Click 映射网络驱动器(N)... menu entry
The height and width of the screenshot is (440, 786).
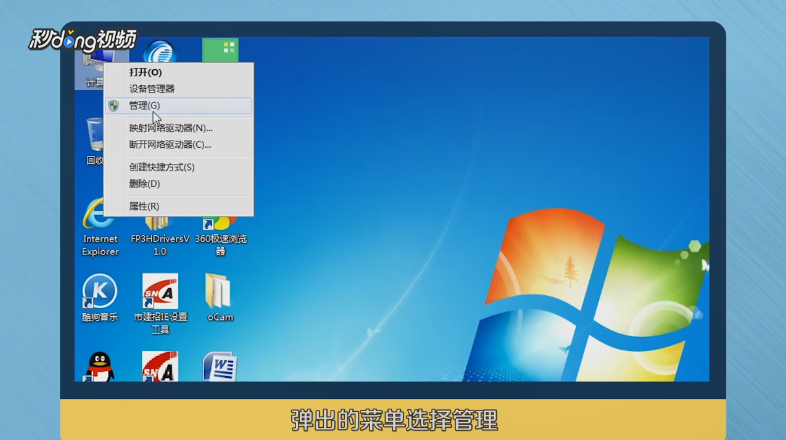tap(178, 128)
